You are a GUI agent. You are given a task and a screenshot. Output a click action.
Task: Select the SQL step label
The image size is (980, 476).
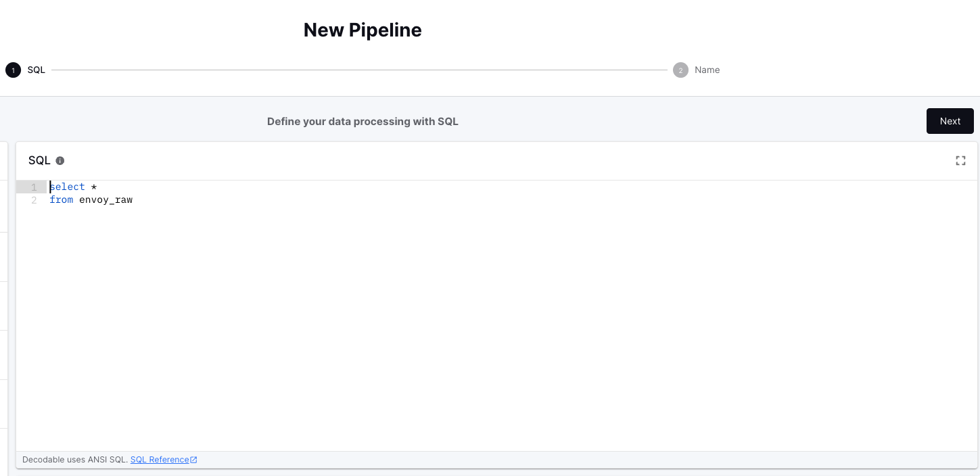[37, 70]
